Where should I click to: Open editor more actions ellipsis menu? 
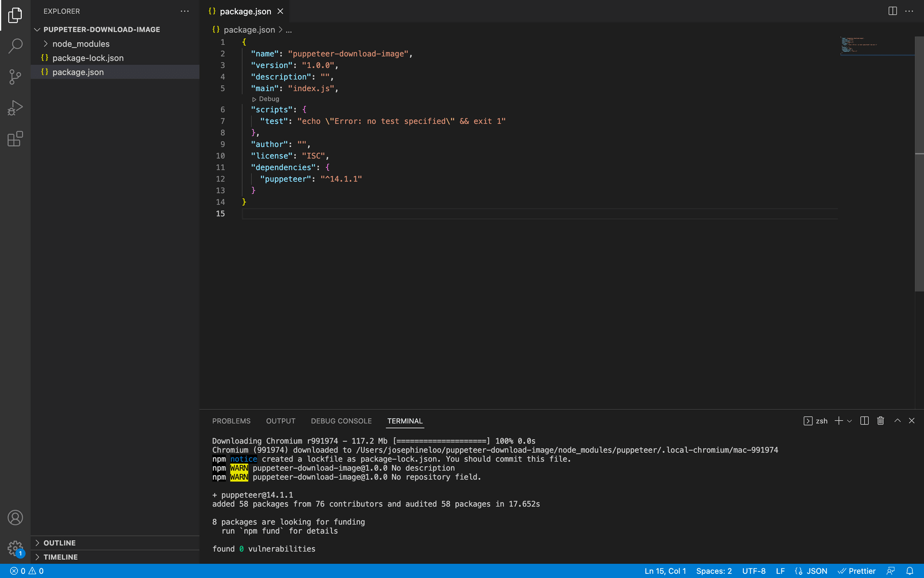point(909,11)
